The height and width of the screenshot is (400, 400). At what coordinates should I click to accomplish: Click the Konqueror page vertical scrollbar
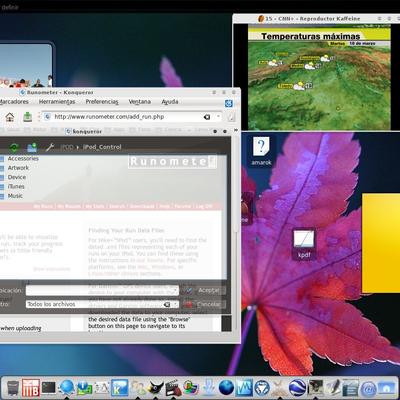tap(236, 233)
